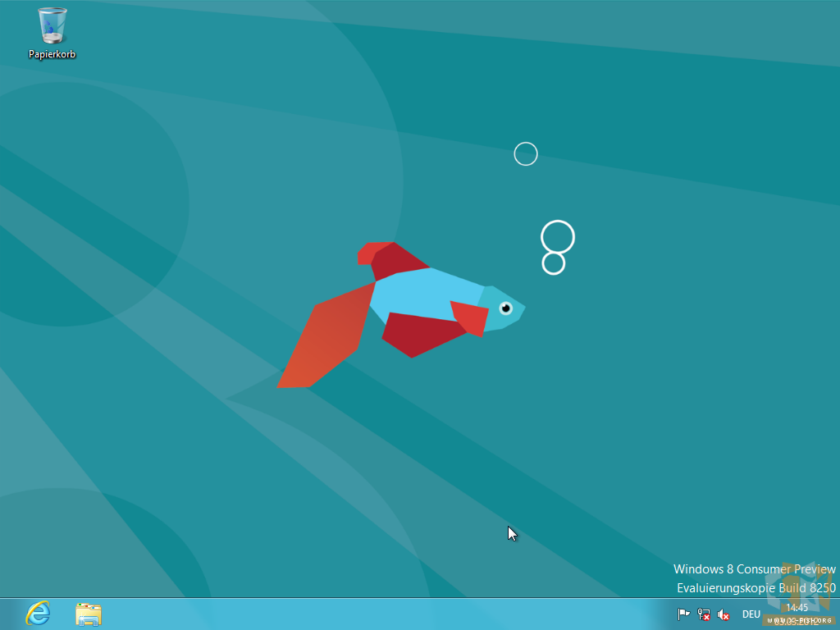Click the Papierkorb text label
Viewport: 840px width, 630px height.
[x=52, y=54]
